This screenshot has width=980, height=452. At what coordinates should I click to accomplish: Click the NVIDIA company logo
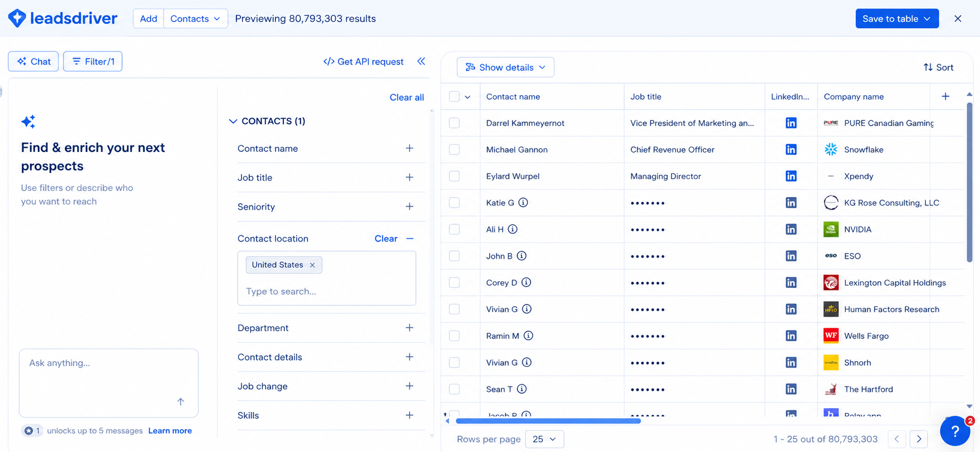[x=831, y=229]
